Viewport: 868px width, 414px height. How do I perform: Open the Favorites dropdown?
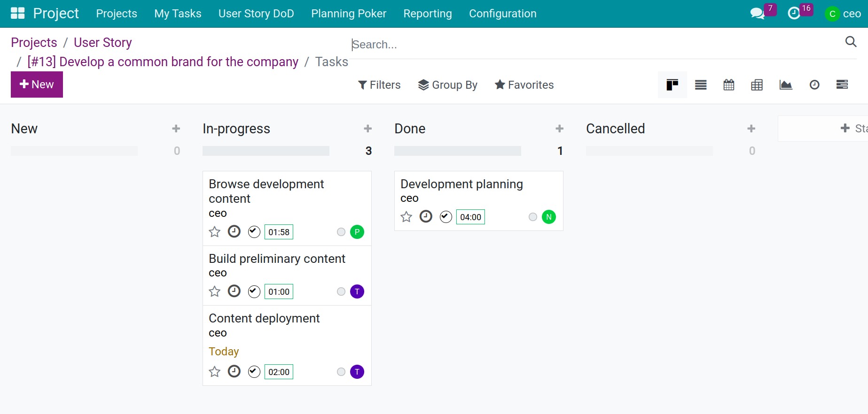click(x=524, y=85)
